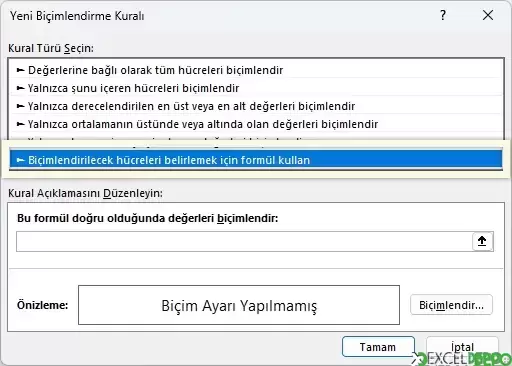Click the 'Önizleme:' label

click(42, 305)
